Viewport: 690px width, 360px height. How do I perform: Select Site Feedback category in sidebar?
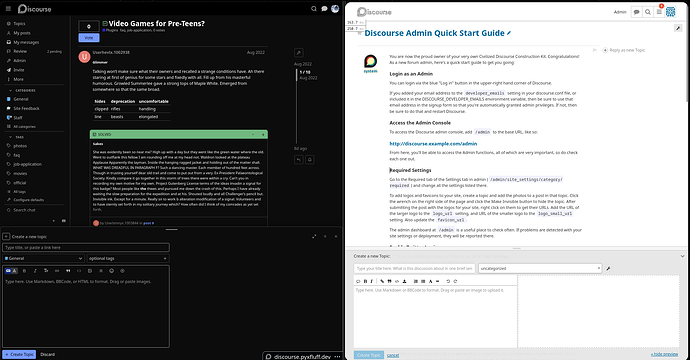coord(26,108)
